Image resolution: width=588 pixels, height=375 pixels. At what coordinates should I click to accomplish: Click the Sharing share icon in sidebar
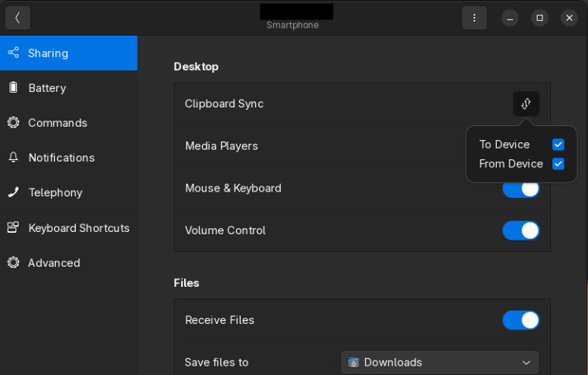(13, 53)
